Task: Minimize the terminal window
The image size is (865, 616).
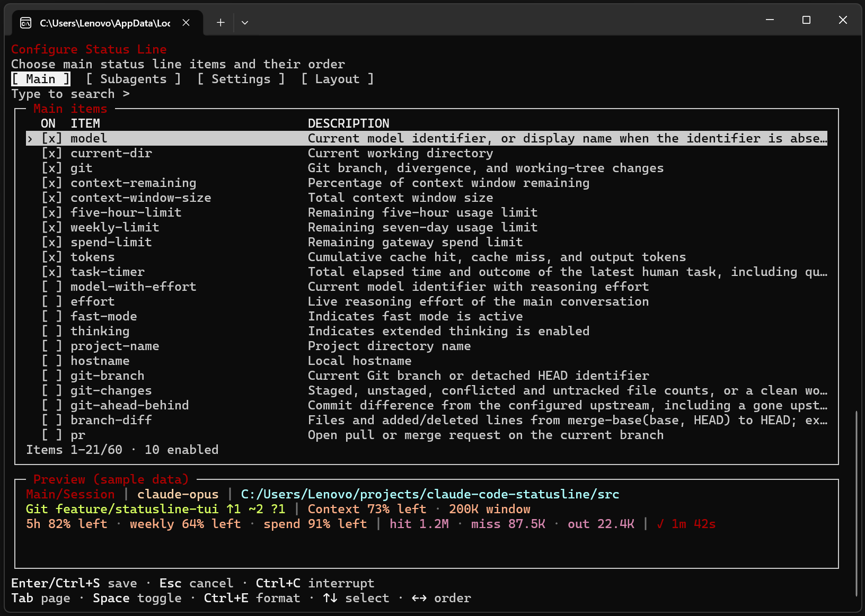Action: (770, 20)
